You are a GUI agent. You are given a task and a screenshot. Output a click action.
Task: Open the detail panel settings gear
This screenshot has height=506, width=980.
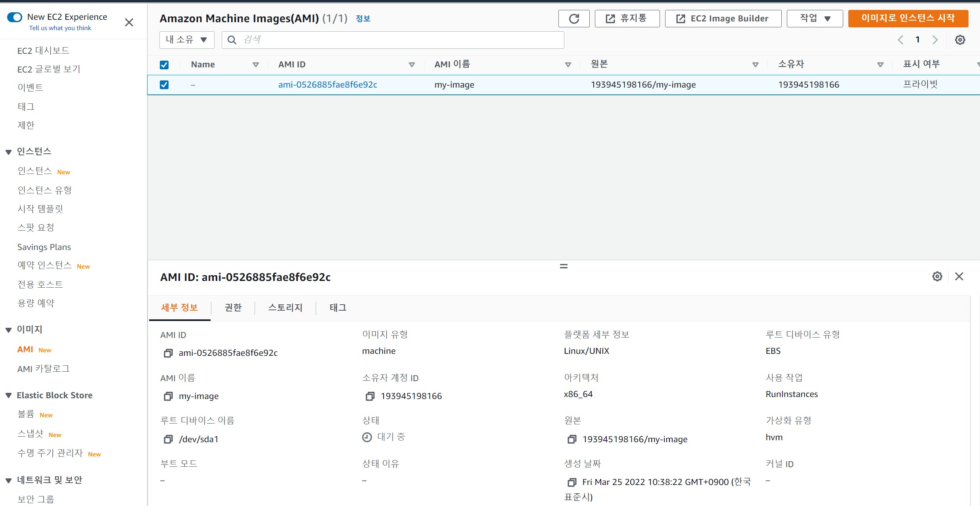coord(937,276)
